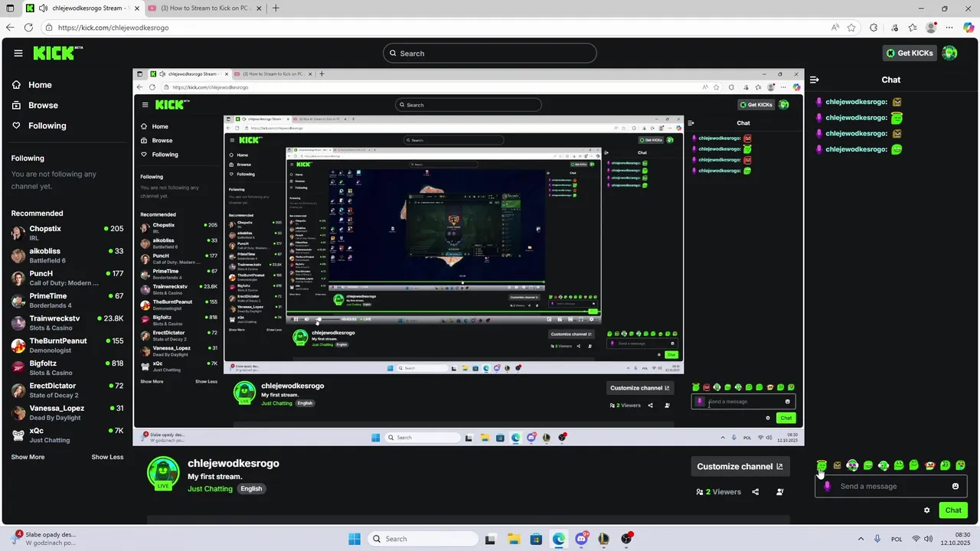Screen dimensions: 980x551
Task: Insert the rightmost crying green emote
Action: (961, 465)
